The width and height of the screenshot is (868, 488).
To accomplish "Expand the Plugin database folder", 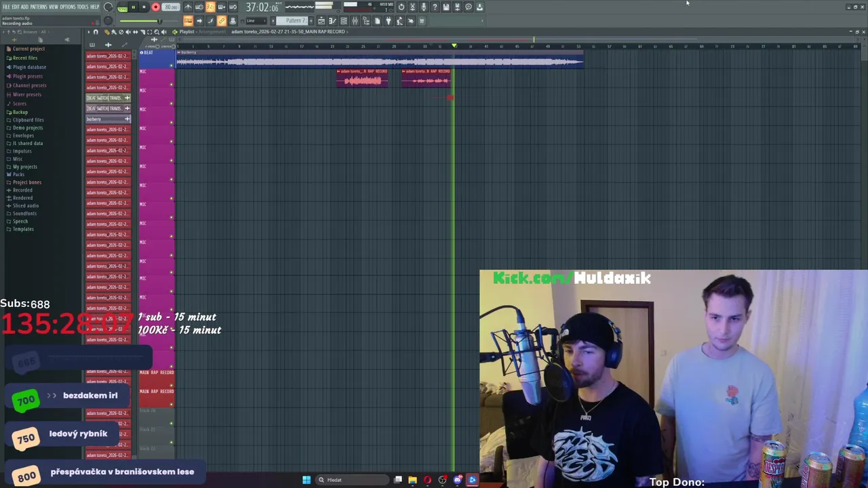I will pyautogui.click(x=29, y=67).
